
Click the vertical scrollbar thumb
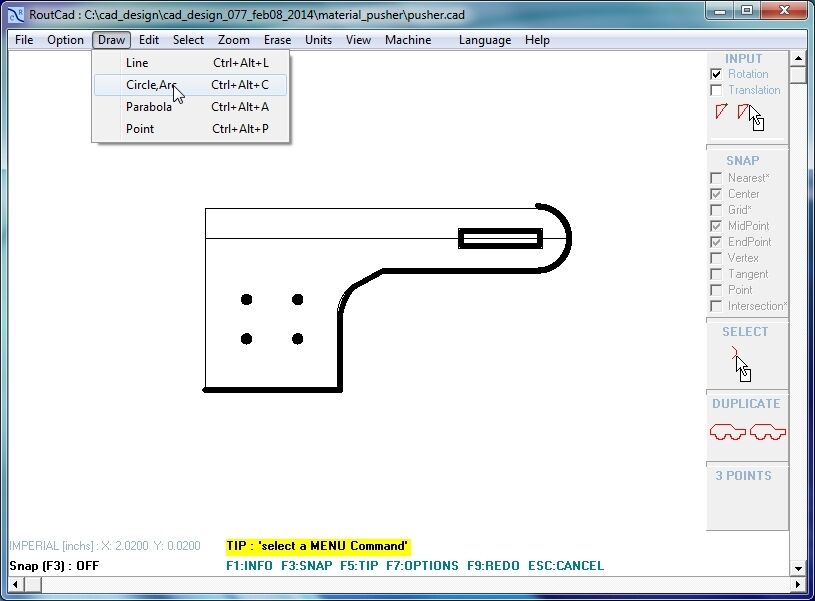point(798,75)
